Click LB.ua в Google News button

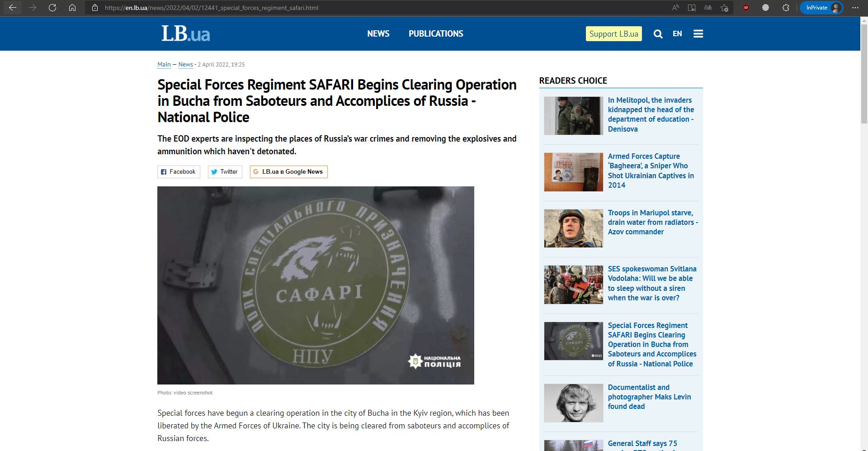pos(288,172)
